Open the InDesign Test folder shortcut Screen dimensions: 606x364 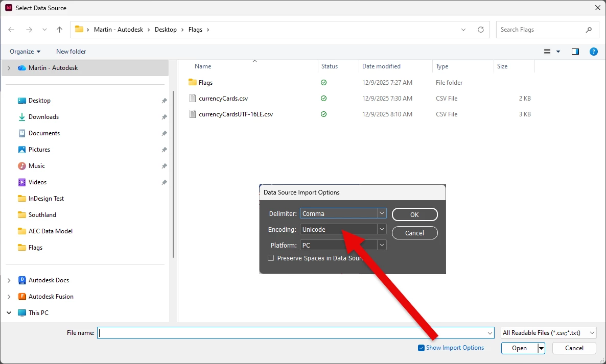[x=46, y=199]
